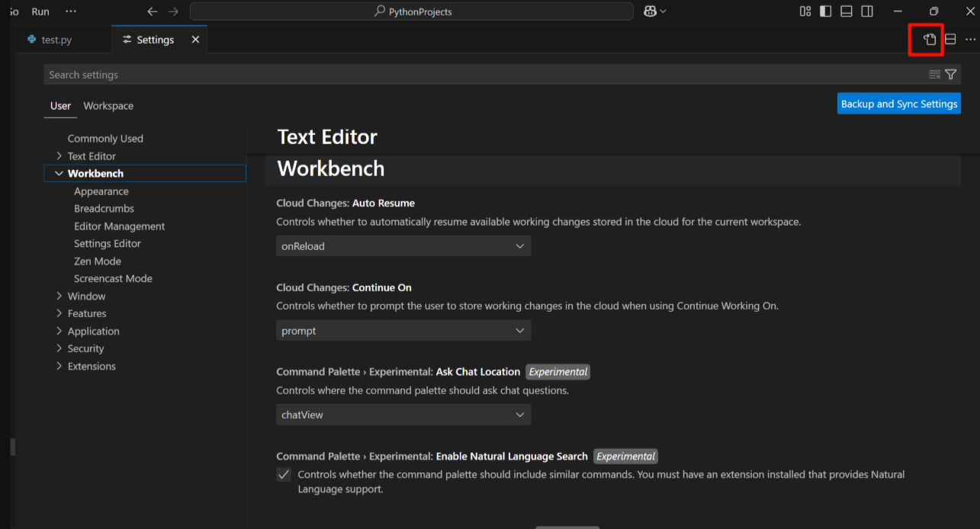Open the Customize Layout icon
The image size is (980, 529).
[805, 11]
